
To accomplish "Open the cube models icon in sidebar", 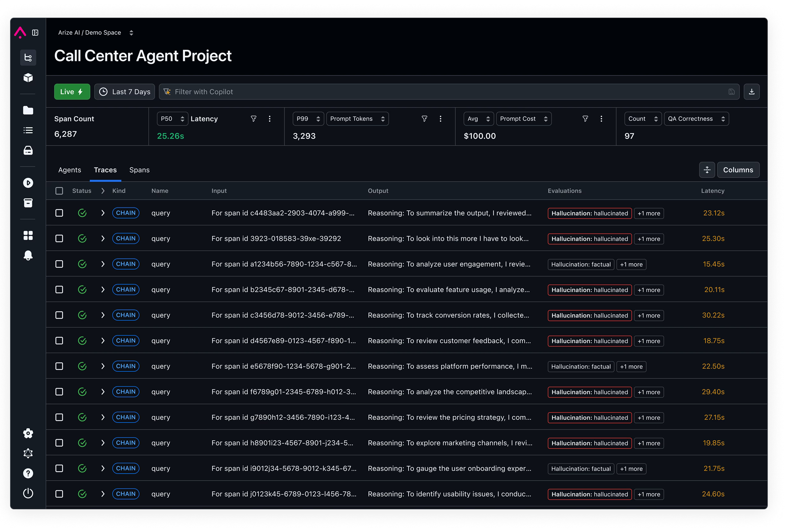I will pos(28,78).
